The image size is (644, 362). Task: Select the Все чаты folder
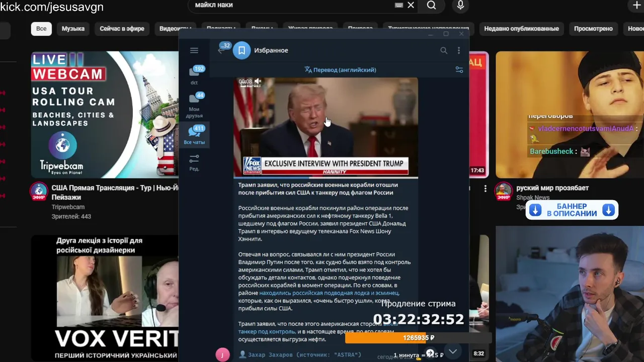(x=194, y=135)
